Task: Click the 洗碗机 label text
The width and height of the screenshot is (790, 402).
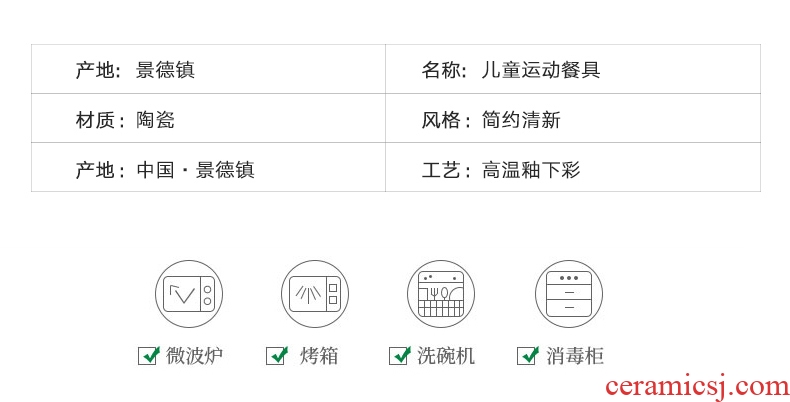Action: tap(446, 356)
